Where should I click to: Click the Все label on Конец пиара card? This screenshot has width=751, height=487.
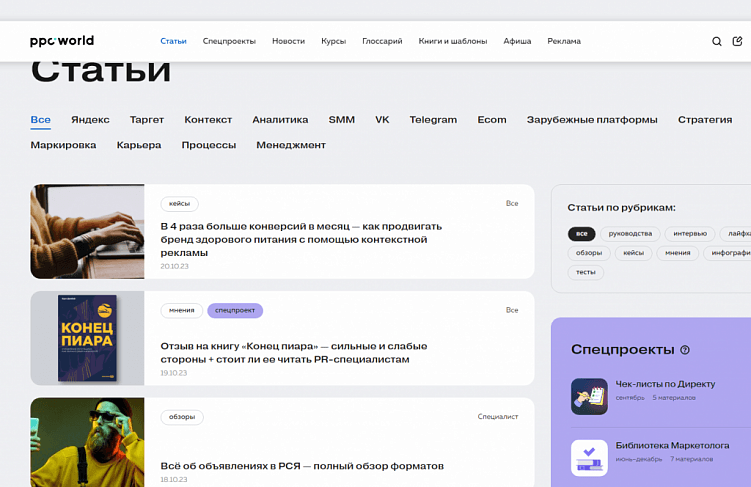tap(512, 310)
